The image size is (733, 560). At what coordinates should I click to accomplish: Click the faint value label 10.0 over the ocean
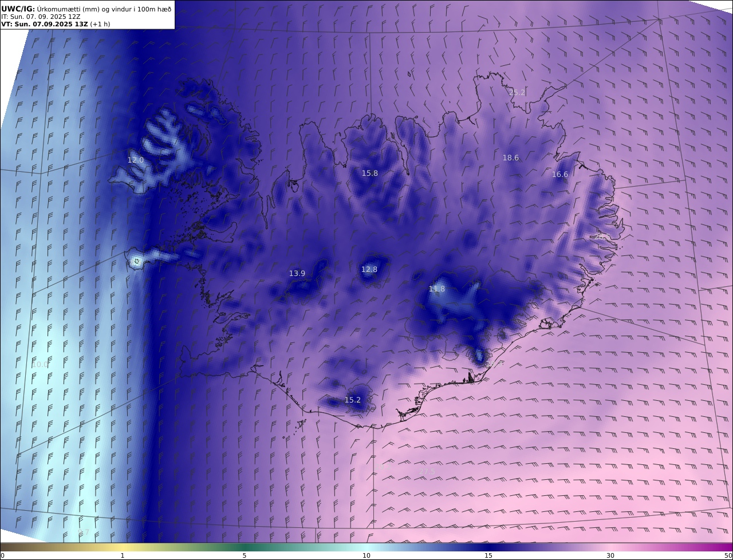[x=40, y=364]
